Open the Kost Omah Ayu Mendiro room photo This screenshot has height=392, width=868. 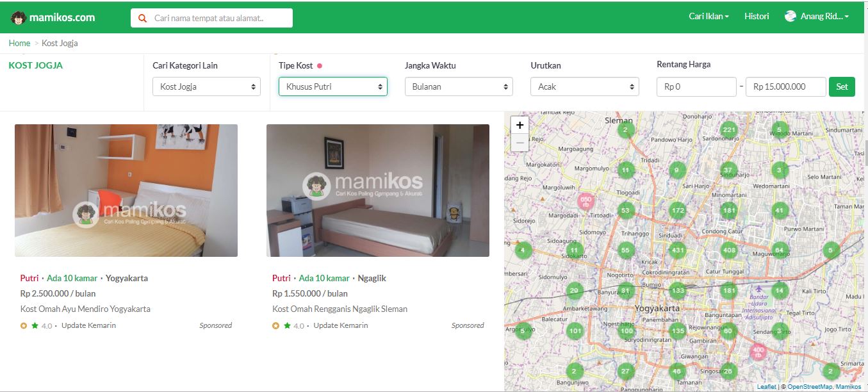[x=126, y=190]
